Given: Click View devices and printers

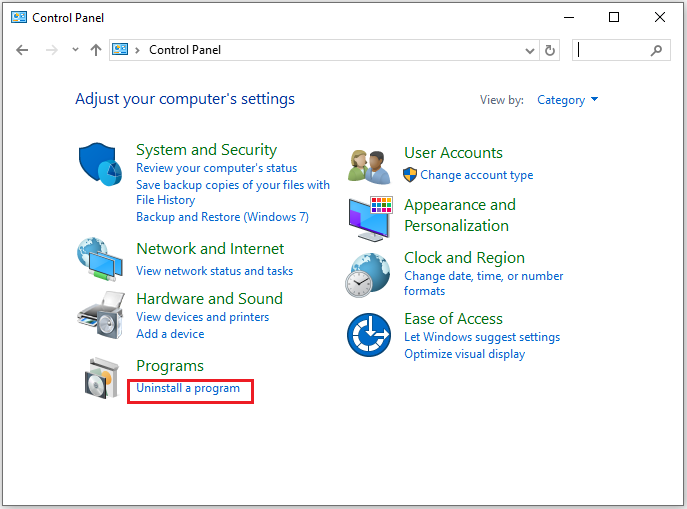Looking at the screenshot, I should [x=202, y=317].
